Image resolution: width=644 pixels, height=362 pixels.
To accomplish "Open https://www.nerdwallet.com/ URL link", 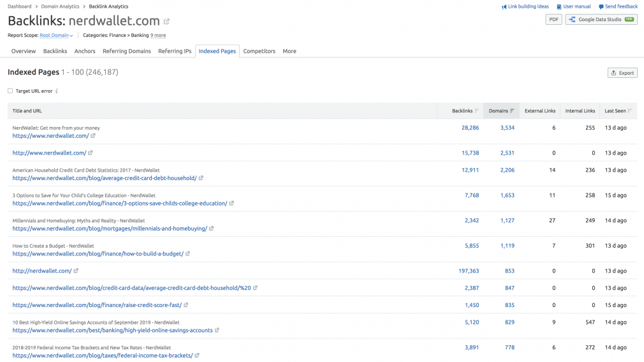I will point(50,136).
